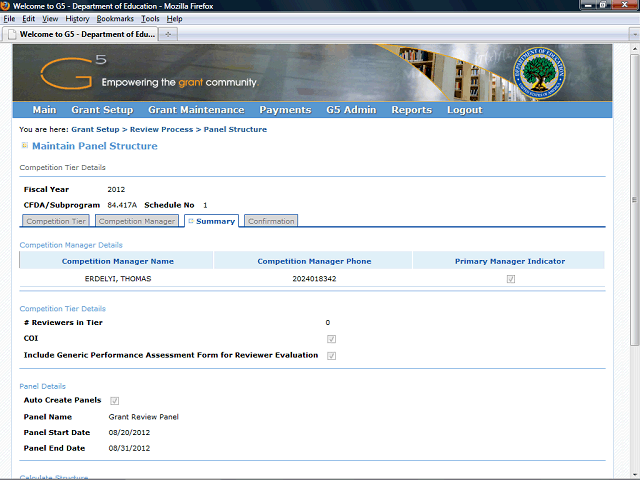
Task: Click the Competition Manager Phone column header
Action: 314,261
